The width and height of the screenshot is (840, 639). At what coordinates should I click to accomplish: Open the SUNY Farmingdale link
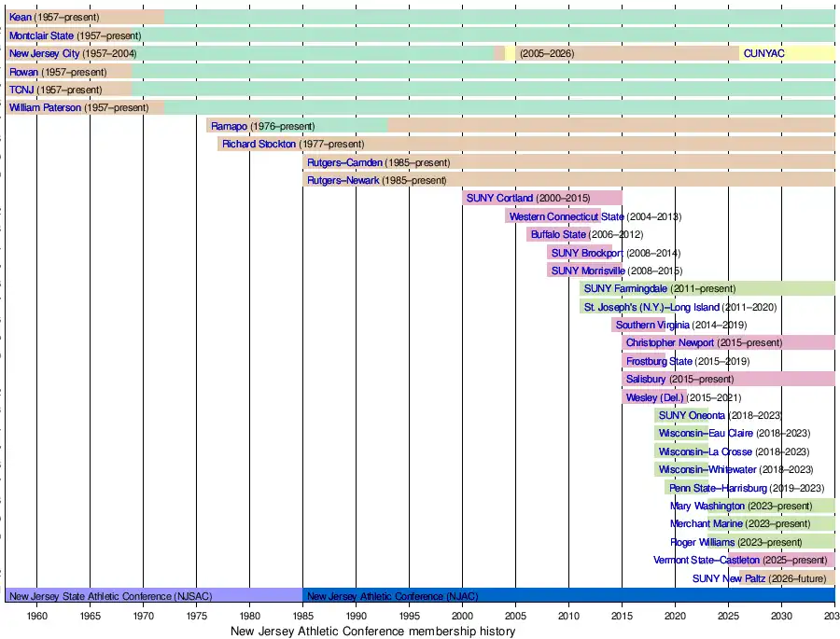(x=625, y=289)
